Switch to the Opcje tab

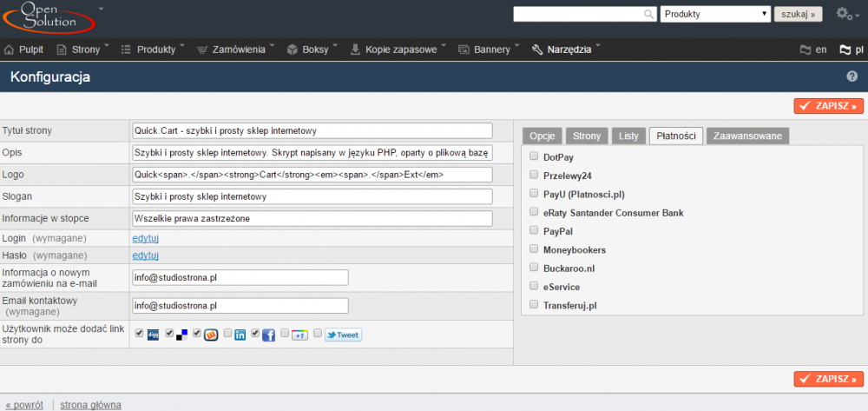[542, 136]
